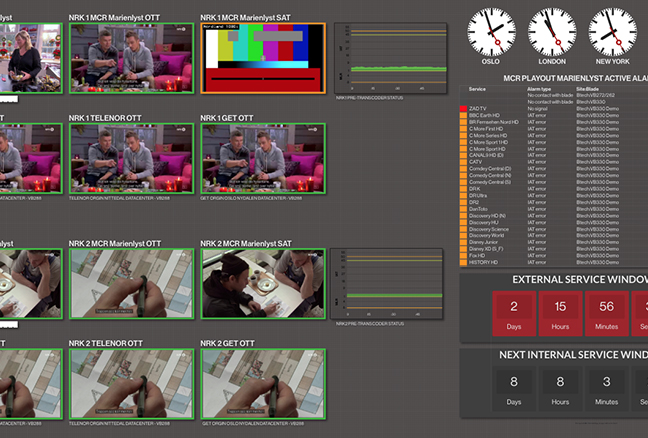The height and width of the screenshot is (438, 648).
Task: Click the London analog clock
Action: point(552,32)
